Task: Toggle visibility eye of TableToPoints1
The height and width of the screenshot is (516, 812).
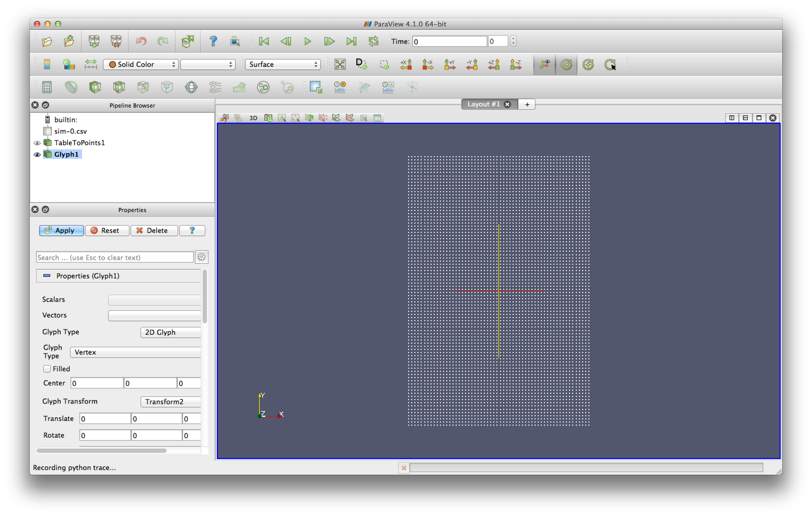Action: pos(37,143)
